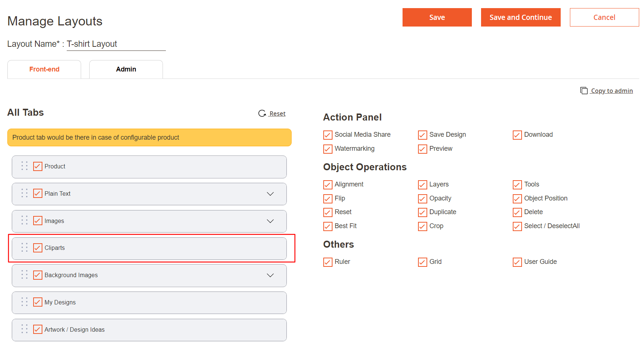Click the drag handle beside Plain Text
644x342 pixels.
click(24, 193)
